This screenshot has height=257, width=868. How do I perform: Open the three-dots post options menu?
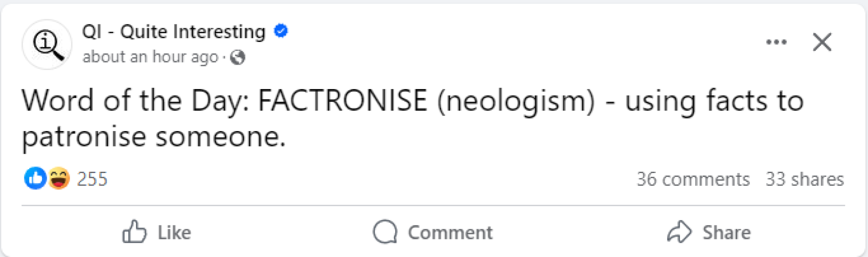click(x=776, y=42)
